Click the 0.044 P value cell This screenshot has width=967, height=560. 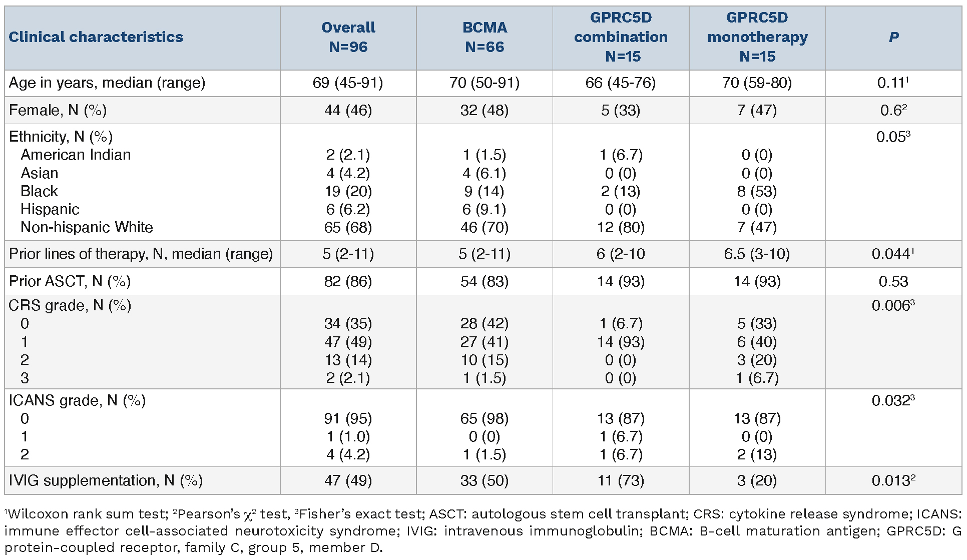893,254
